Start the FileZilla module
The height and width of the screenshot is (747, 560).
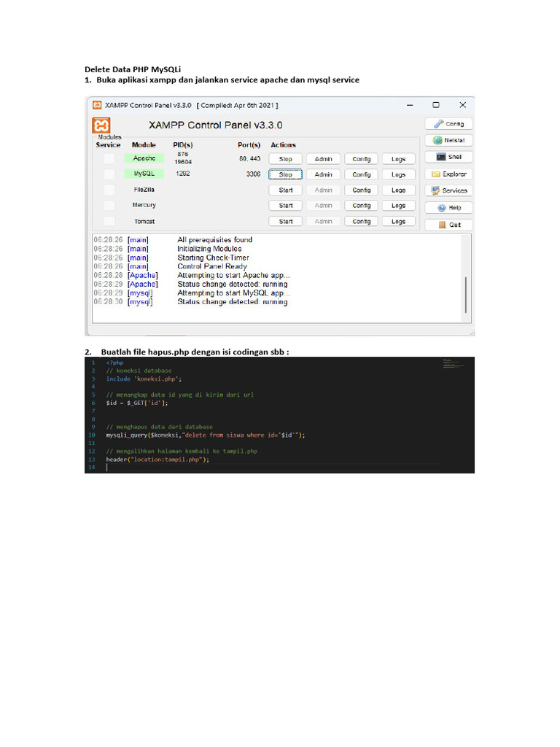(x=285, y=190)
